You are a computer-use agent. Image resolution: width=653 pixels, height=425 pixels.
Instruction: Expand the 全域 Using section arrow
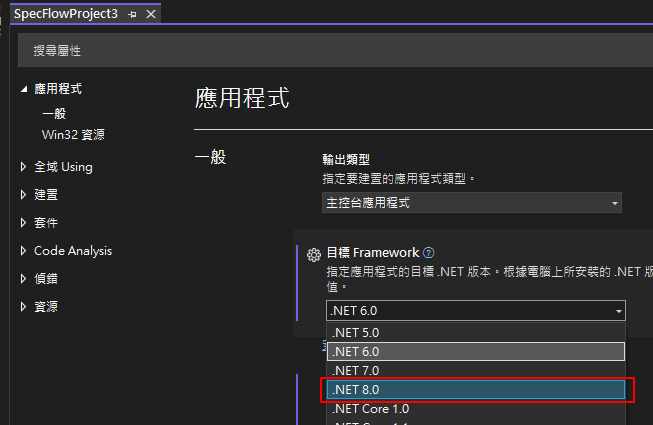click(x=23, y=167)
